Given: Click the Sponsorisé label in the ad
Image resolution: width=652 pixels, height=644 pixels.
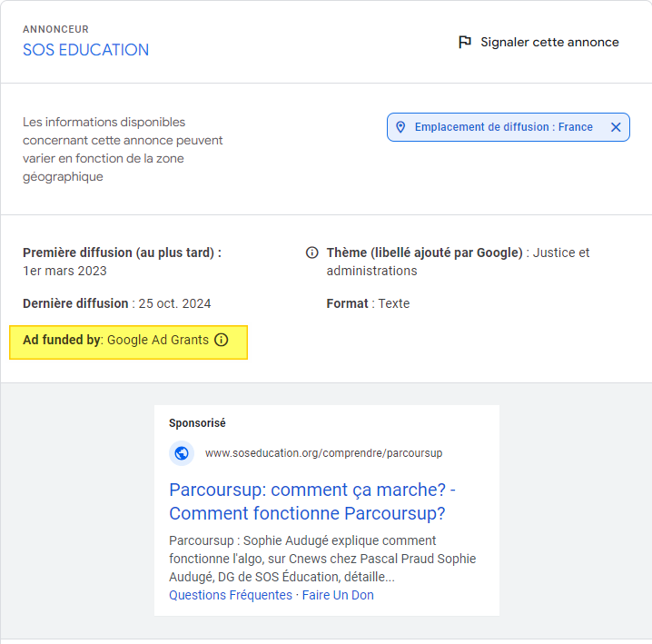Looking at the screenshot, I should [197, 423].
